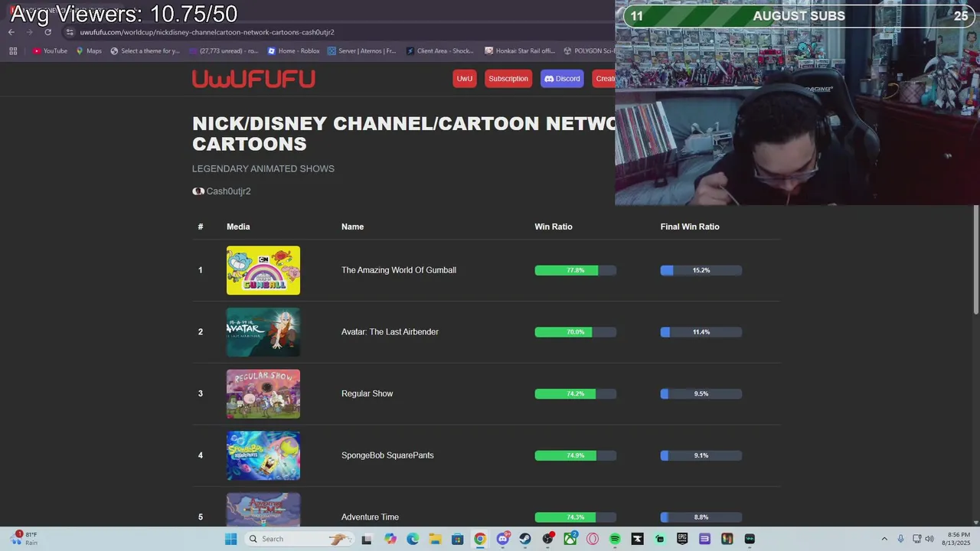
Task: Open Steam from the taskbar
Action: tap(525, 539)
